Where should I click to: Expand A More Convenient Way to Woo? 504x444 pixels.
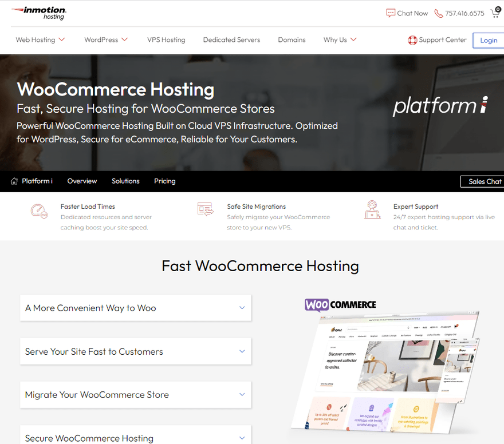coord(135,308)
